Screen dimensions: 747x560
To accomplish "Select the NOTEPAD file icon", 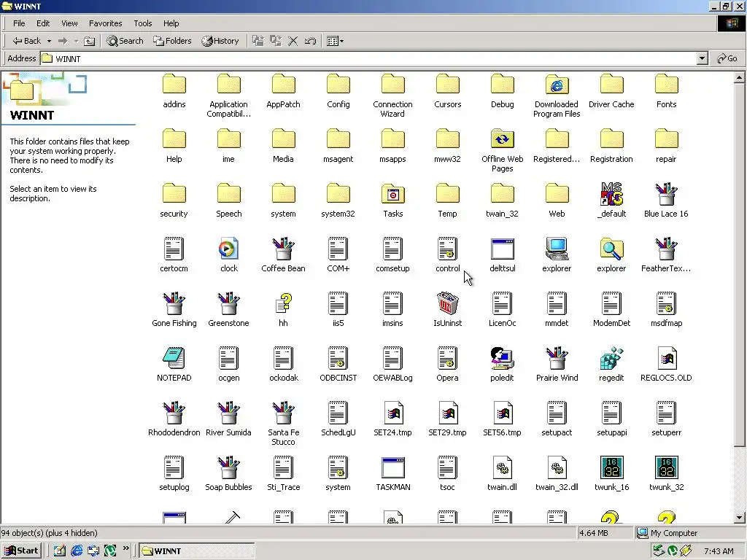I will 174,358.
